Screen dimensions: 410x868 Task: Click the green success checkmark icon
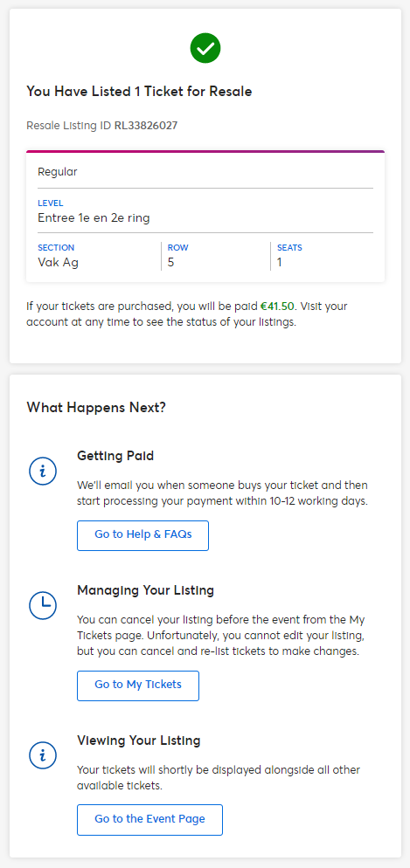[x=205, y=48]
